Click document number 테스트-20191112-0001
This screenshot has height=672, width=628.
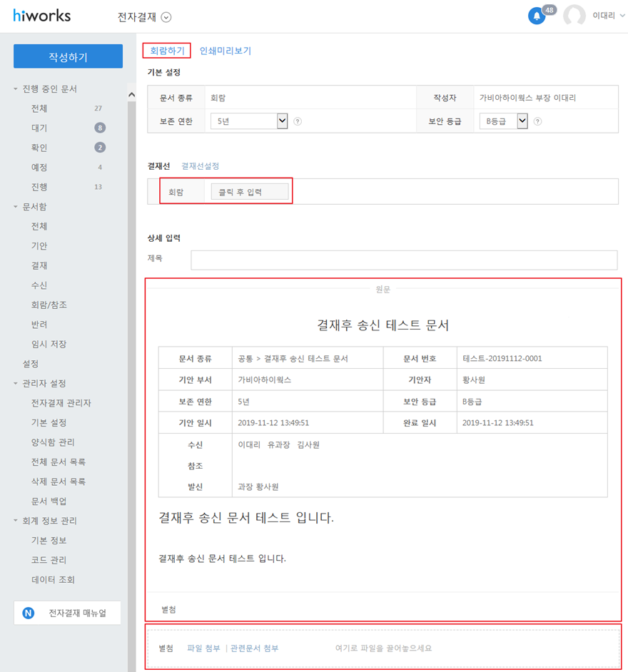(x=502, y=358)
